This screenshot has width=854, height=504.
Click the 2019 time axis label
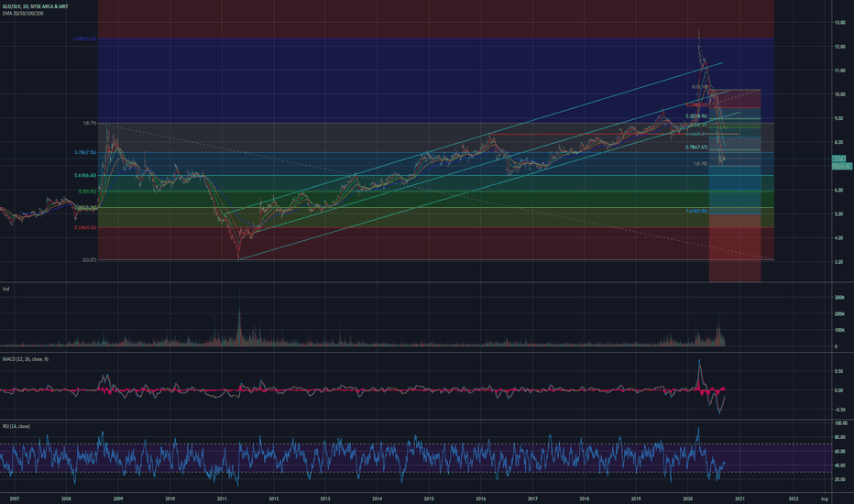(x=636, y=499)
